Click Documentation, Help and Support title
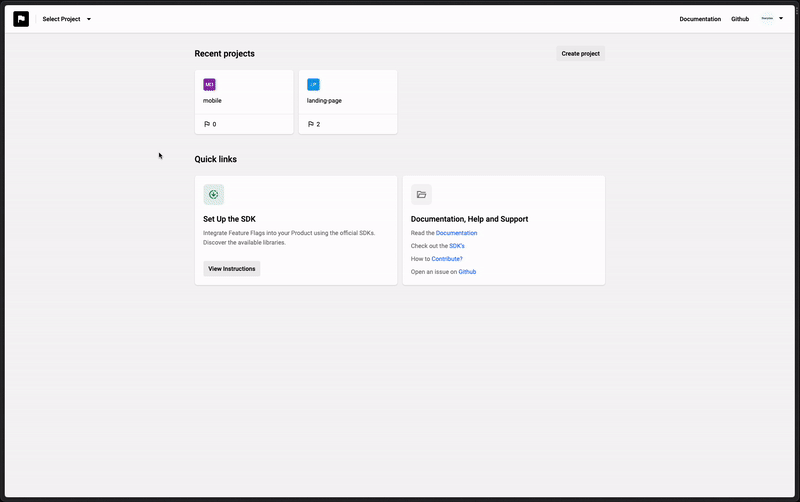 click(x=469, y=219)
